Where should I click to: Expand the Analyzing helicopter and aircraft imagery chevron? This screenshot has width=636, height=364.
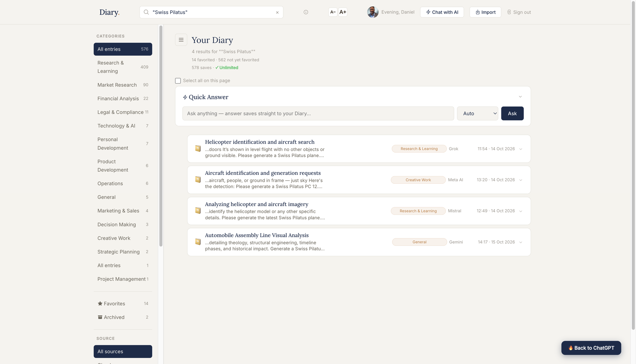[x=521, y=211]
